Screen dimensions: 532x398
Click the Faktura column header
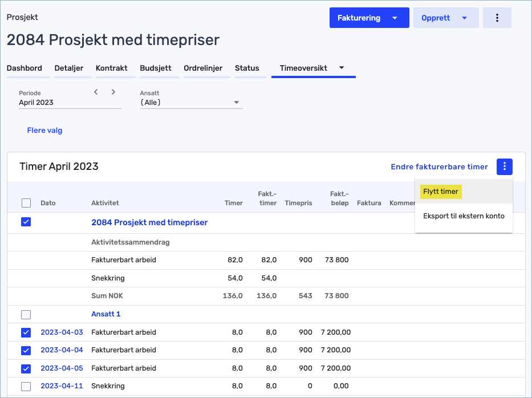pos(369,203)
